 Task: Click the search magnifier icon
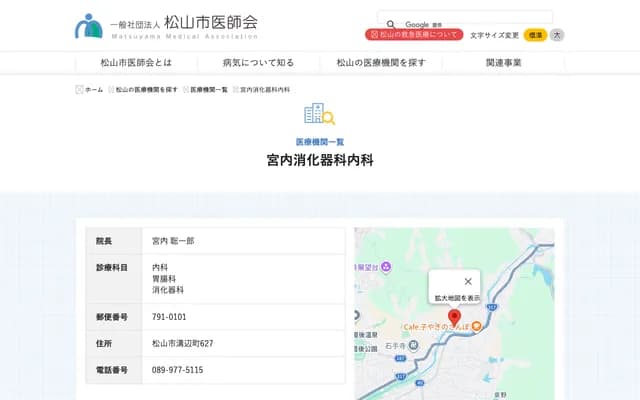(391, 24)
